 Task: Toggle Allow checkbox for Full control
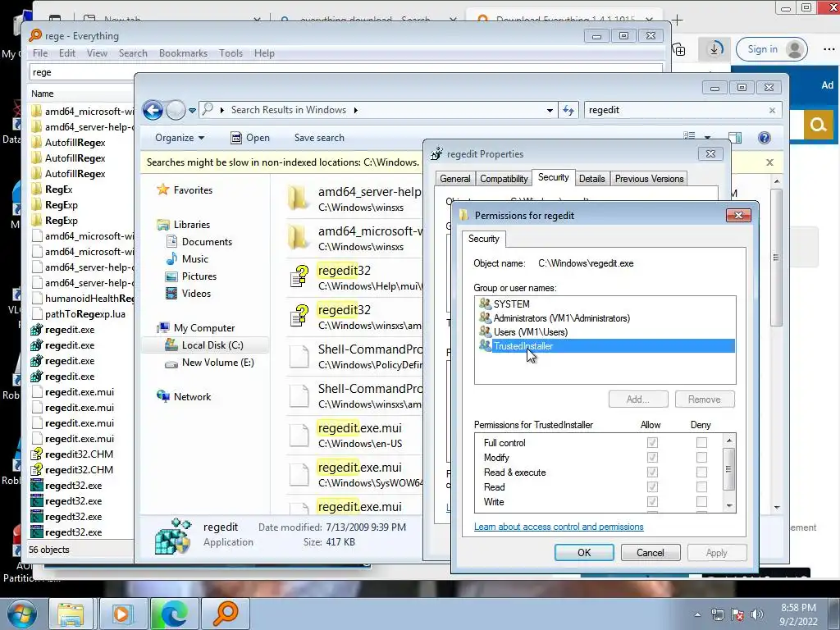[652, 442]
